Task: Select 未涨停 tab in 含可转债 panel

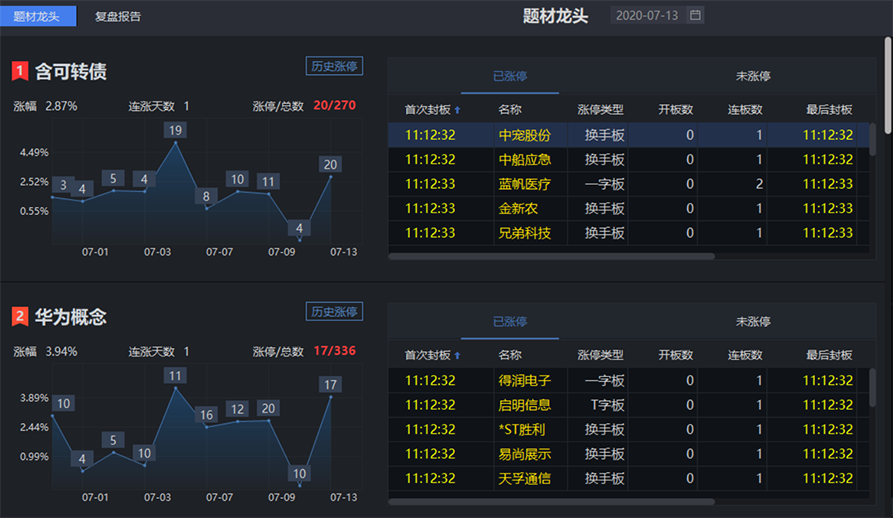Action: coord(753,76)
